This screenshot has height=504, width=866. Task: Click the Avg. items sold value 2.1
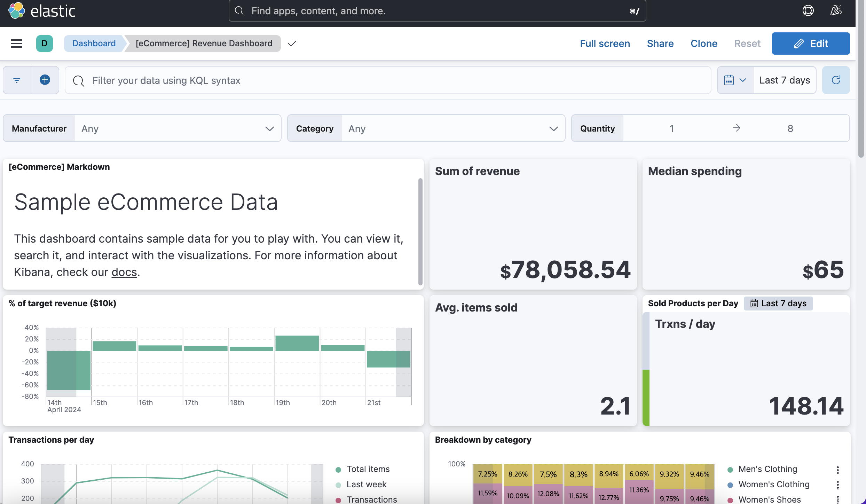[615, 406]
